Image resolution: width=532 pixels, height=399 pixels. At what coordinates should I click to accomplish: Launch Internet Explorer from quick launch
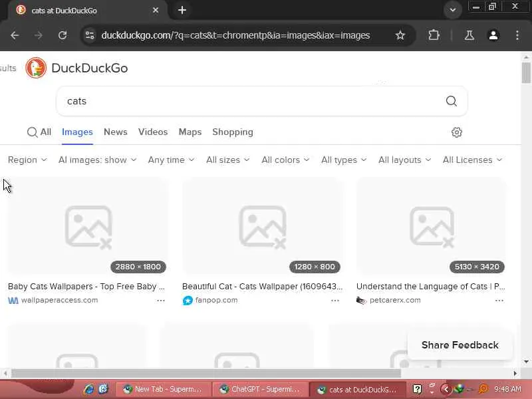89,389
